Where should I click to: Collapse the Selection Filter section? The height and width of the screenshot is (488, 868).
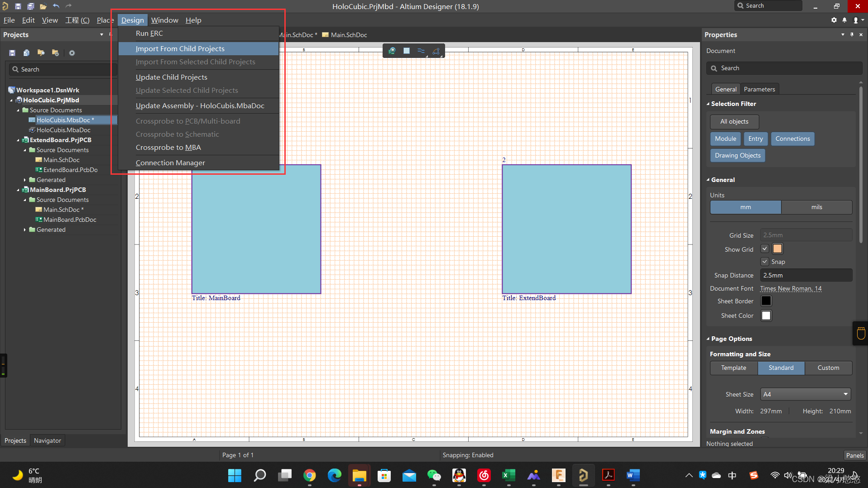708,104
